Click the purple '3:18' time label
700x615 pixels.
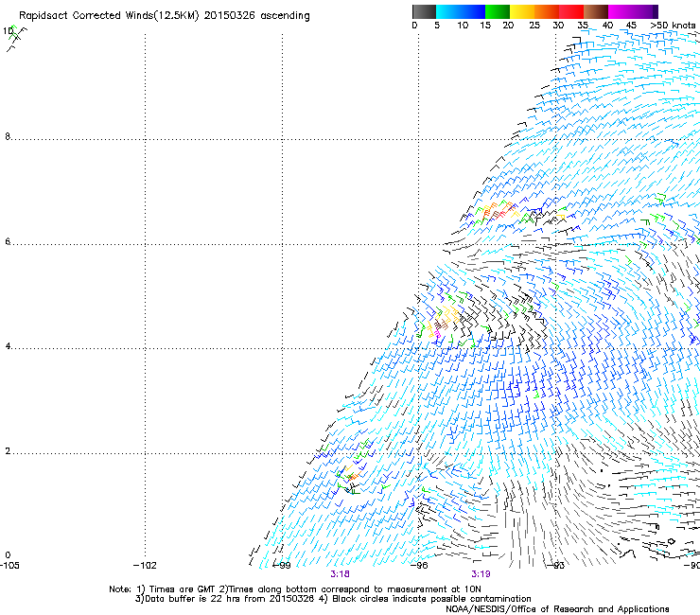(x=340, y=574)
